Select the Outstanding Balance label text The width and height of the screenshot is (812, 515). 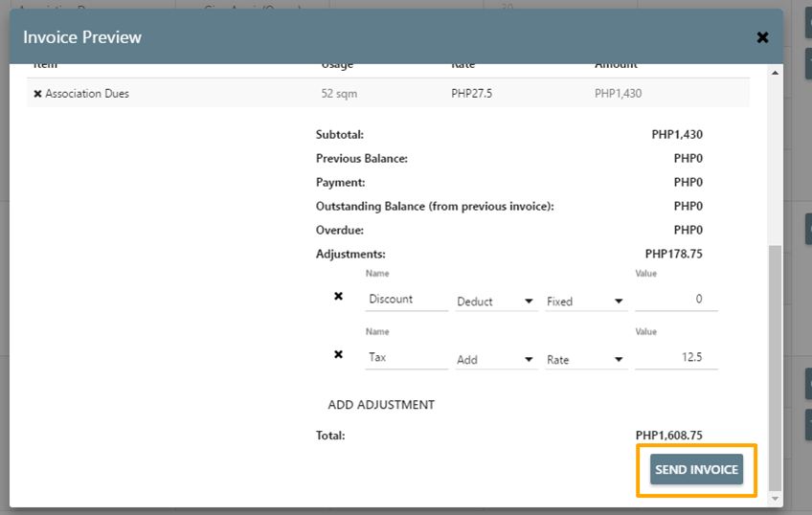[435, 207]
